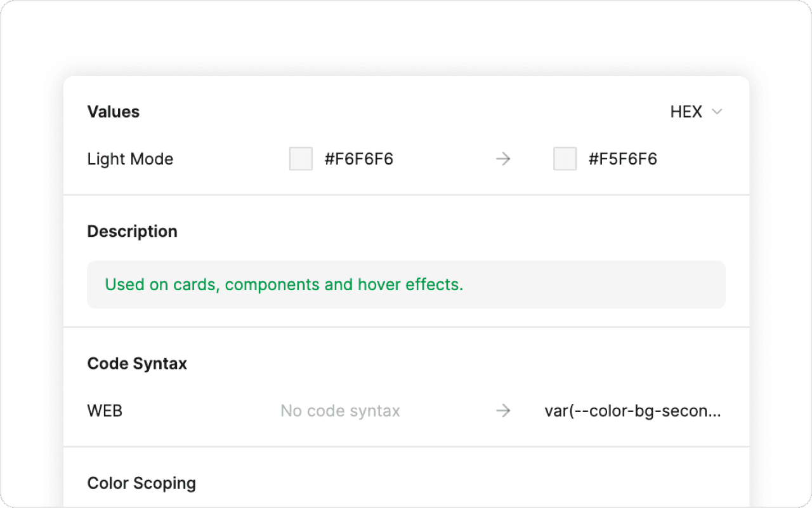Viewport: 812px width, 508px height.
Task: Click the arrow in the WEB code syntax row
Action: pos(503,411)
